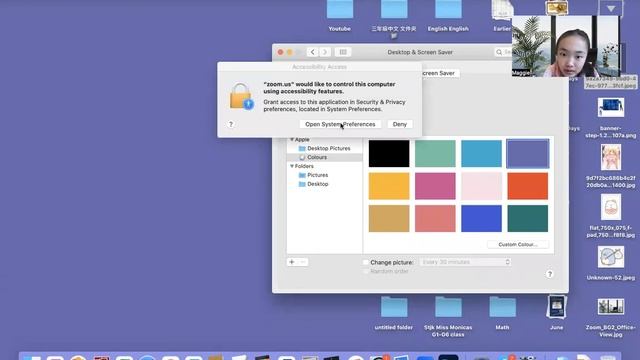The width and height of the screenshot is (640, 360).
Task: Select Zoom_BG2_Office-View.jpg file
Action: click(x=611, y=318)
